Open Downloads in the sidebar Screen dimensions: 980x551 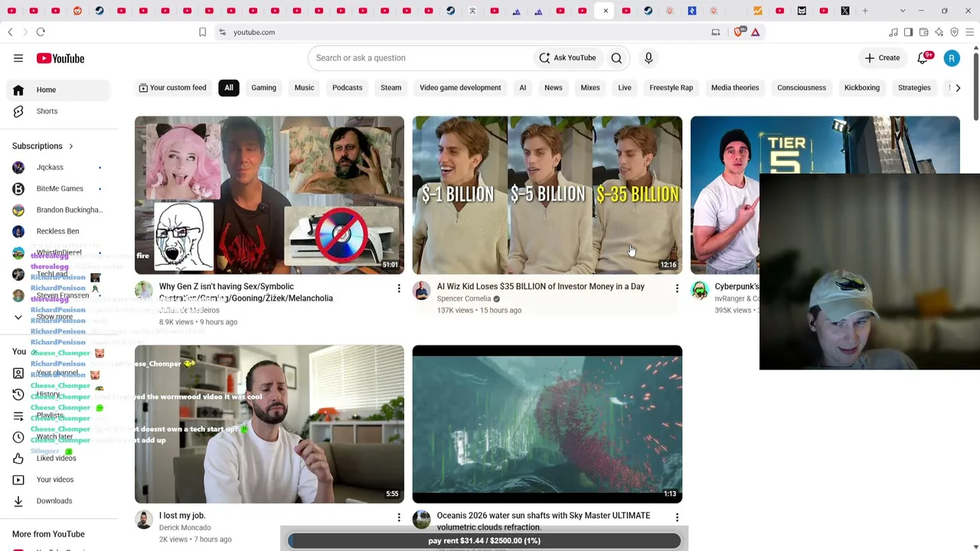(57, 500)
